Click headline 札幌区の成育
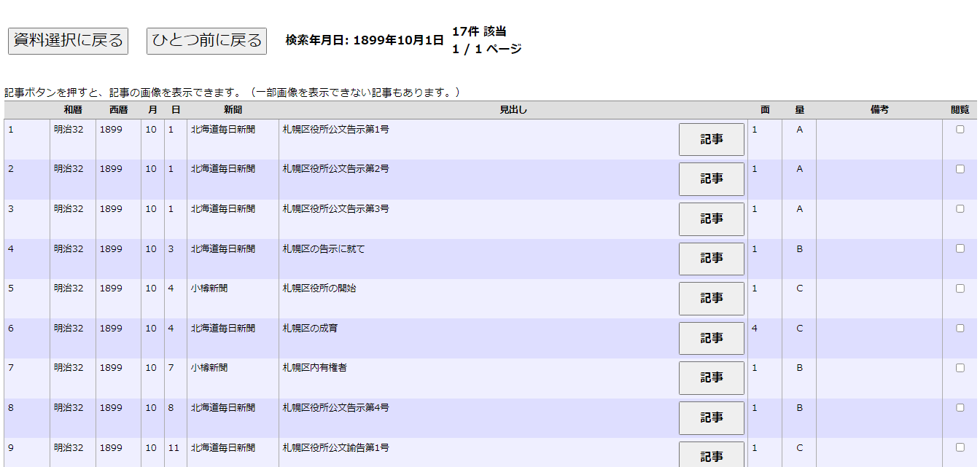Image resolution: width=980 pixels, height=467 pixels. coord(310,328)
